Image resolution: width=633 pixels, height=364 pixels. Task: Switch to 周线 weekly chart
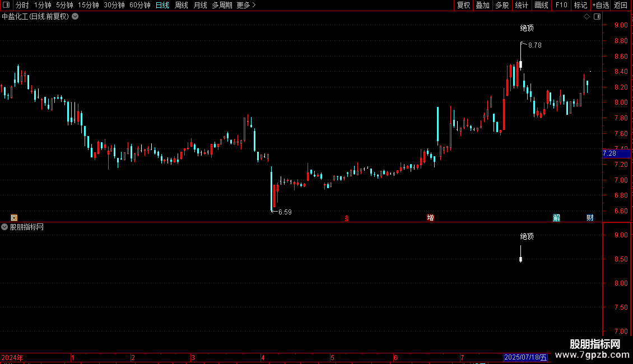[181, 5]
